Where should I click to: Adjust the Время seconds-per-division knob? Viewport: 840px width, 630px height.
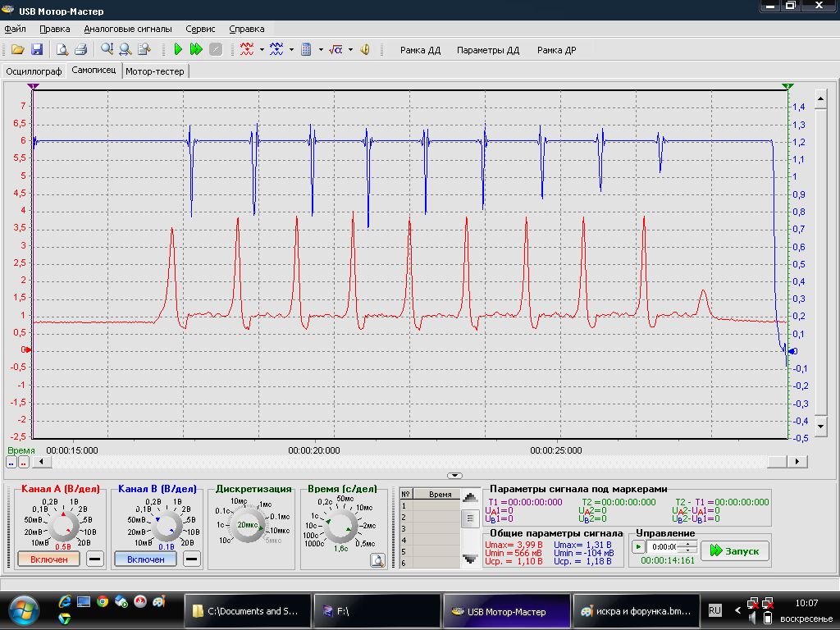pyautogui.click(x=341, y=527)
